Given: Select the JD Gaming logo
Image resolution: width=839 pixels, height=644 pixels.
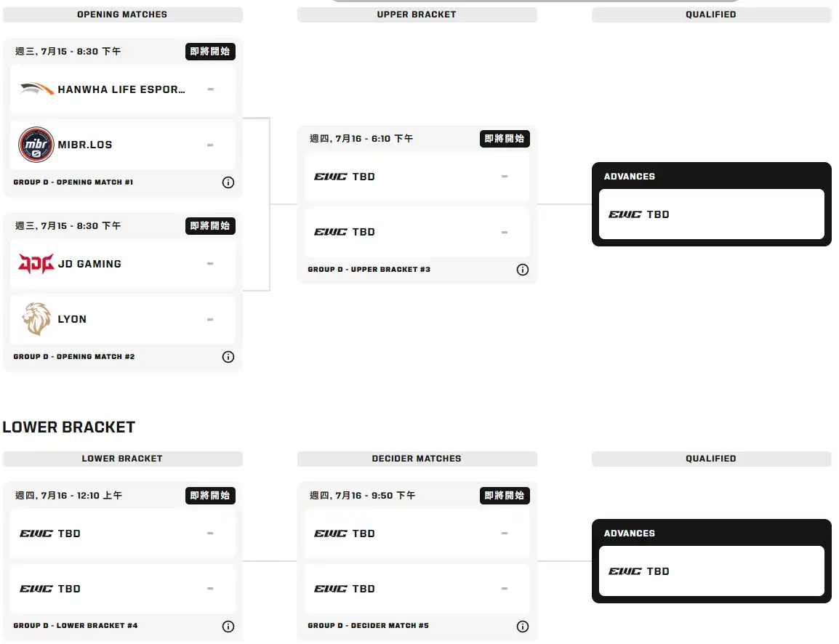Looking at the screenshot, I should tap(36, 264).
